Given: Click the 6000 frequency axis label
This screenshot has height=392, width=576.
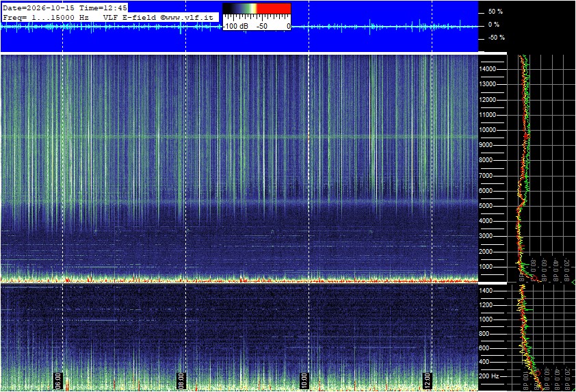Looking at the screenshot, I should coord(486,191).
